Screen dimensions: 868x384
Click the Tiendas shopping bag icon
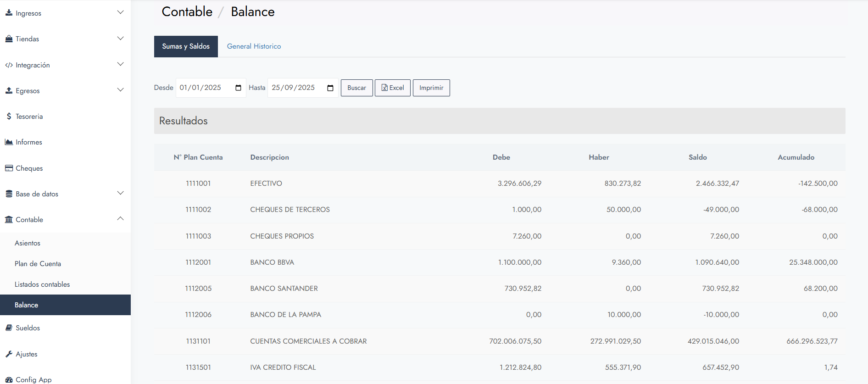(9, 39)
